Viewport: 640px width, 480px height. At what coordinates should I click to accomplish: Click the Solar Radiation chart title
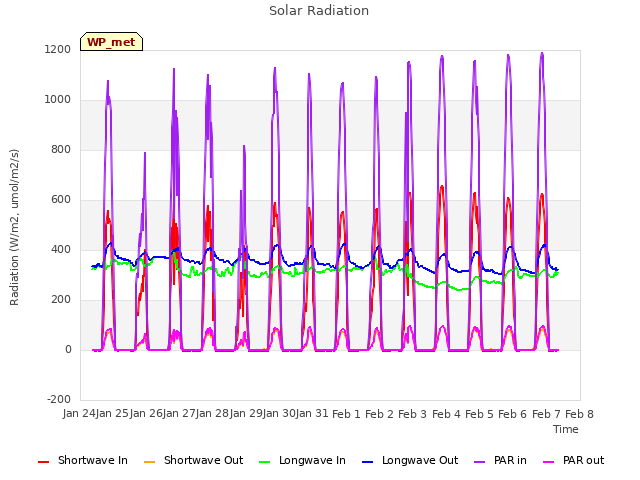(x=319, y=11)
